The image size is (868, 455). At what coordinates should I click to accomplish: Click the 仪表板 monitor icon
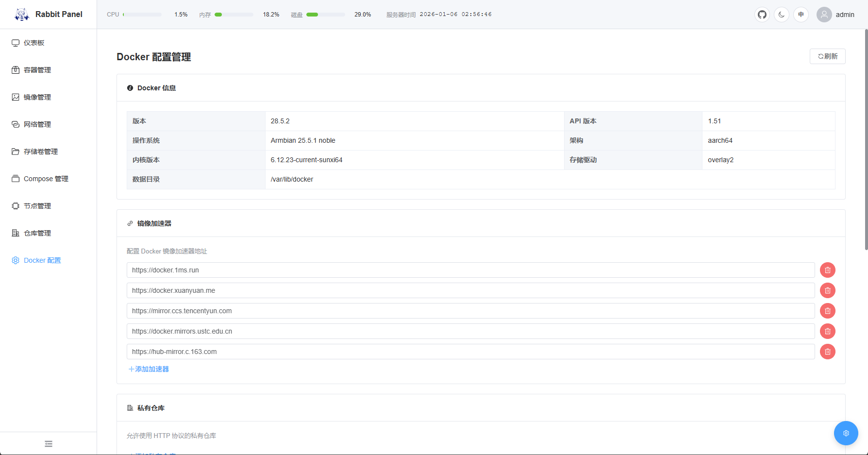pyautogui.click(x=16, y=43)
